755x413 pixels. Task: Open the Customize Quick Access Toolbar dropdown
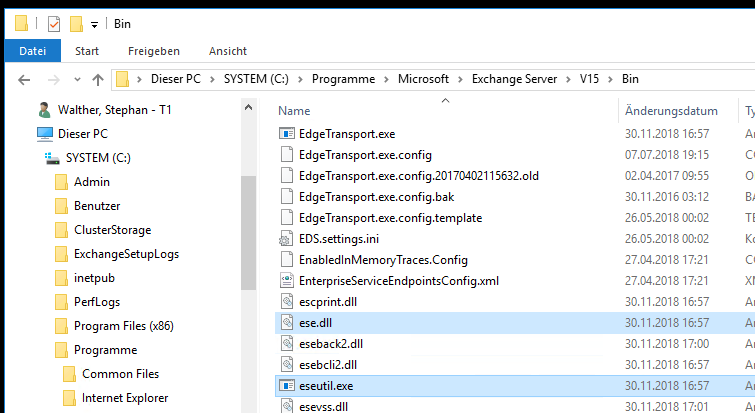tap(95, 25)
